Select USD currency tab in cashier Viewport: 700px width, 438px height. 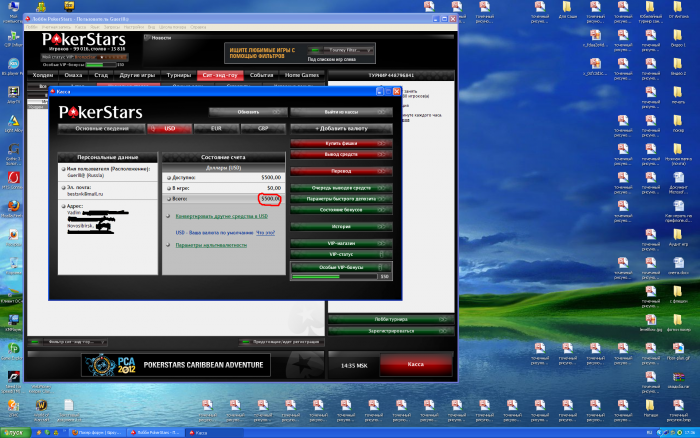[170, 129]
